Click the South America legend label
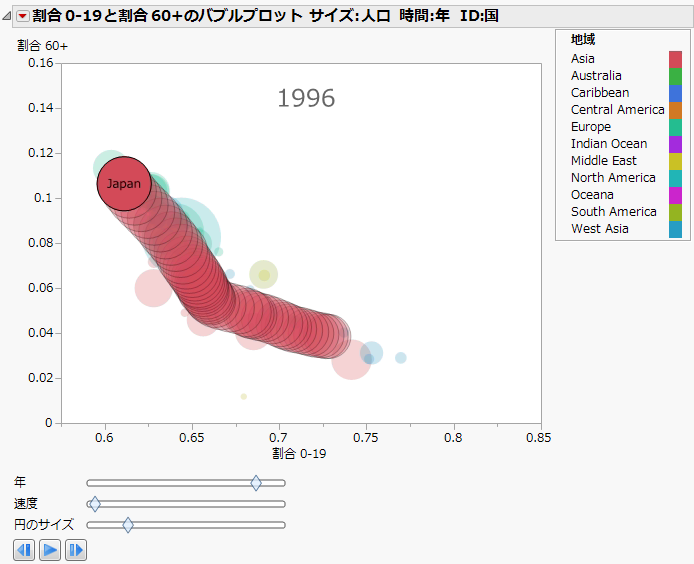Viewport: 694px width, 564px height. (614, 212)
